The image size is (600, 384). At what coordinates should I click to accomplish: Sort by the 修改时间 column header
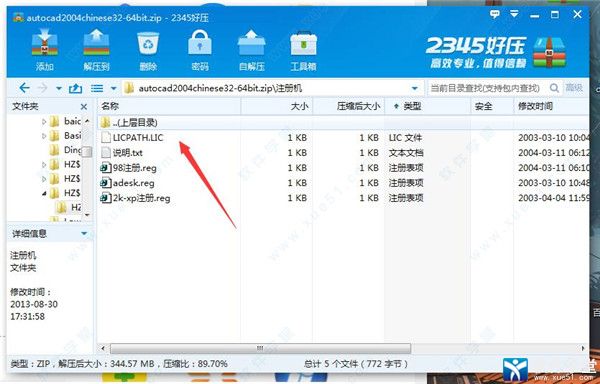point(551,106)
